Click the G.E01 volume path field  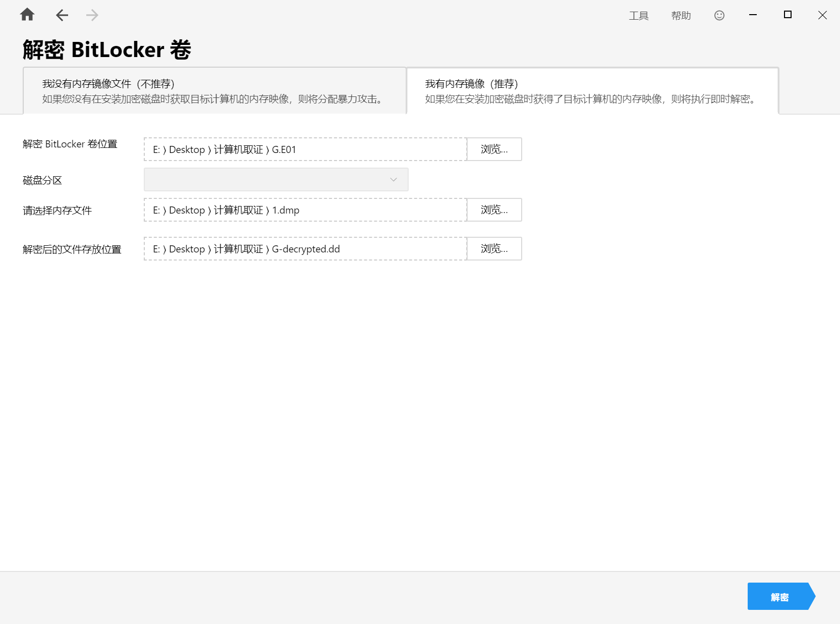coord(305,149)
